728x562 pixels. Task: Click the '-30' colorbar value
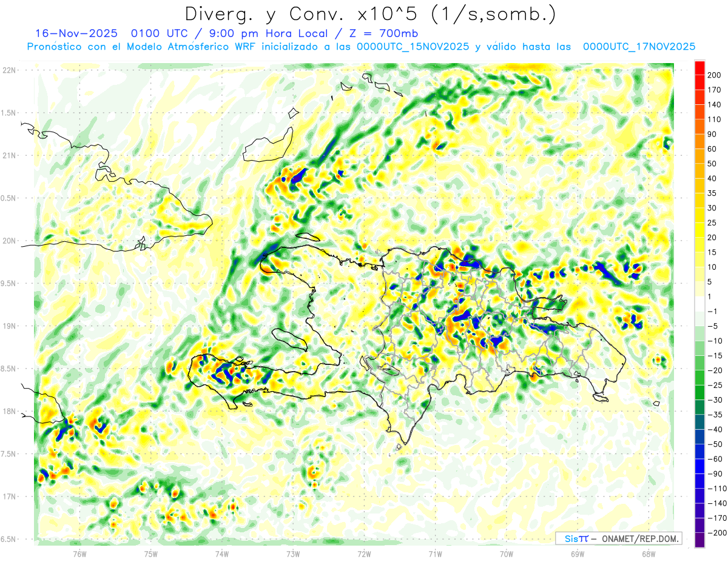715,400
